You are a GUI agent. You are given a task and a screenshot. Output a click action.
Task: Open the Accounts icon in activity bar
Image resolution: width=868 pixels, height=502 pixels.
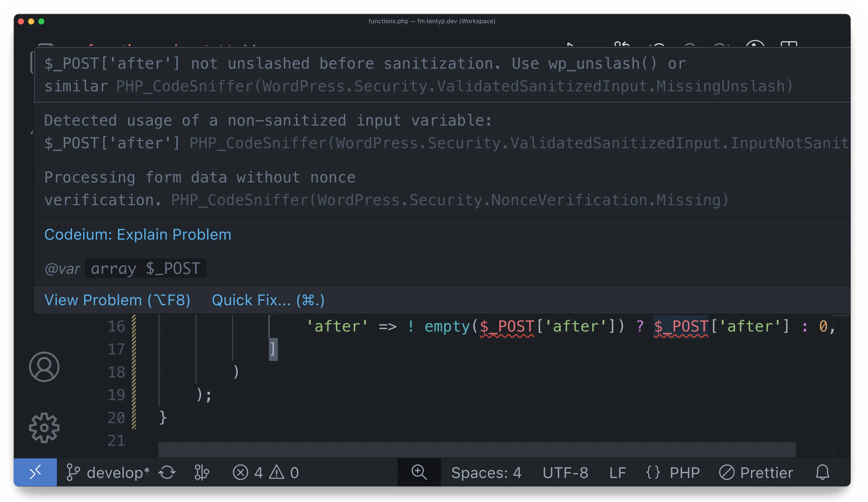tap(44, 367)
